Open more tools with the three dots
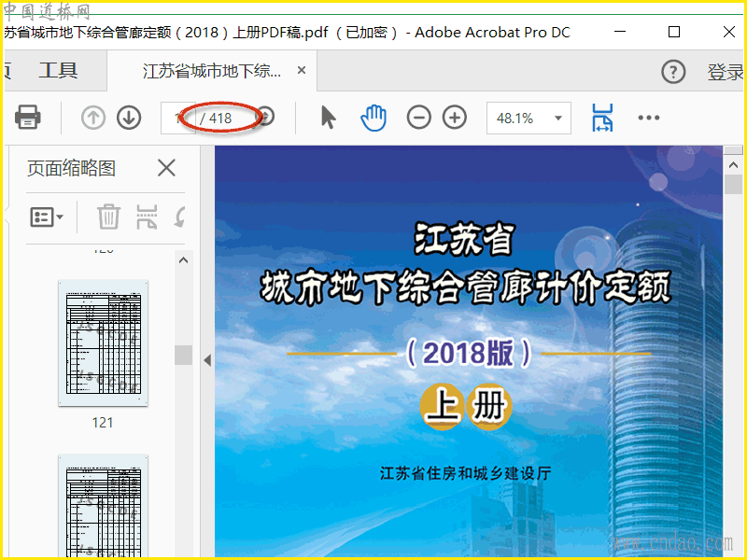The height and width of the screenshot is (560, 747). [x=649, y=118]
